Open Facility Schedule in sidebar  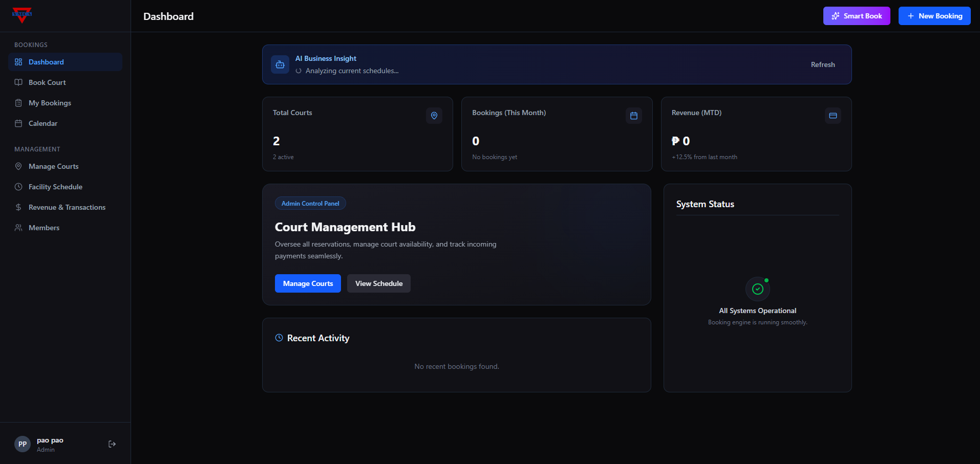click(65, 187)
